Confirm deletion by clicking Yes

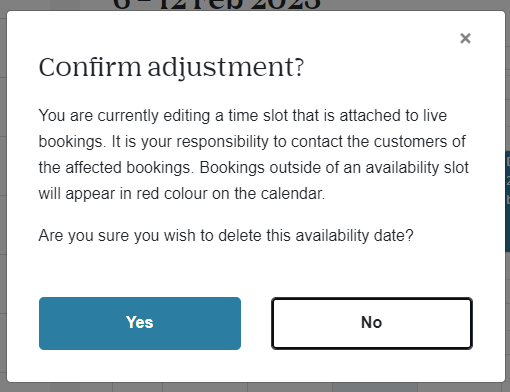coord(140,323)
